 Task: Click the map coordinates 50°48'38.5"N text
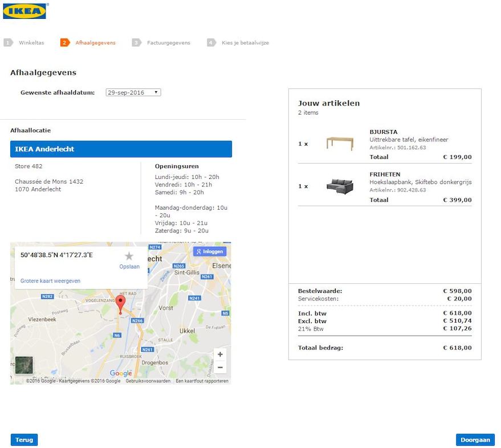(56, 255)
